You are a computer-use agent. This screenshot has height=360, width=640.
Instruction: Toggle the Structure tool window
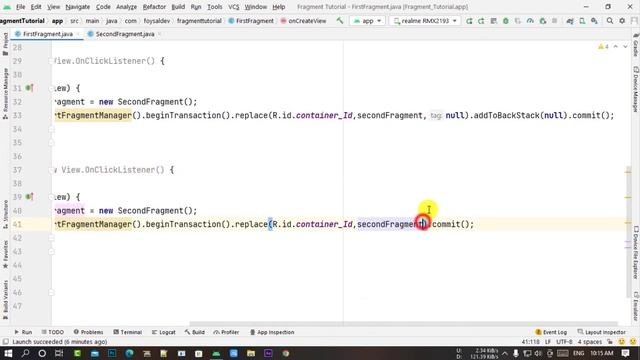pyautogui.click(x=5, y=214)
